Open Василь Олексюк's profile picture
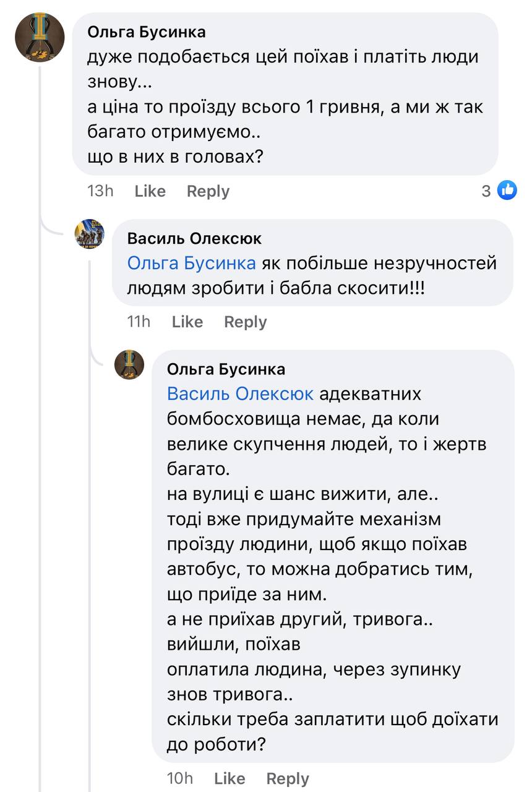Viewport: 532px width, 792px height. [x=89, y=234]
